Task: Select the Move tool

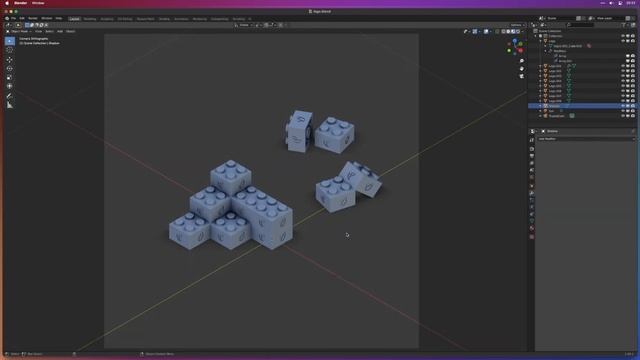Action: click(x=10, y=60)
